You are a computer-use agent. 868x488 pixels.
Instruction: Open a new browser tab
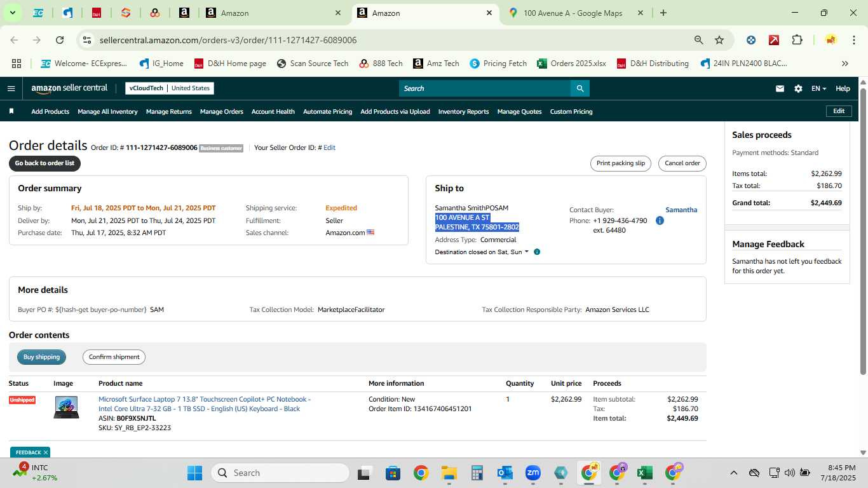tap(663, 13)
